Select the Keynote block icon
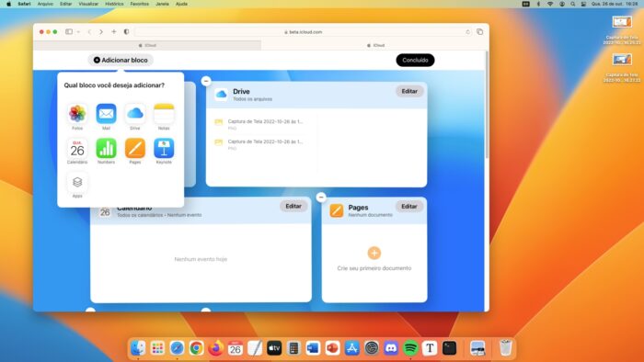 164,148
